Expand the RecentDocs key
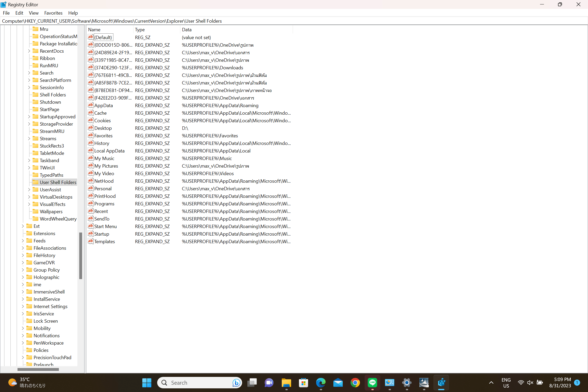Image resolution: width=588 pixels, height=392 pixels. 29,51
